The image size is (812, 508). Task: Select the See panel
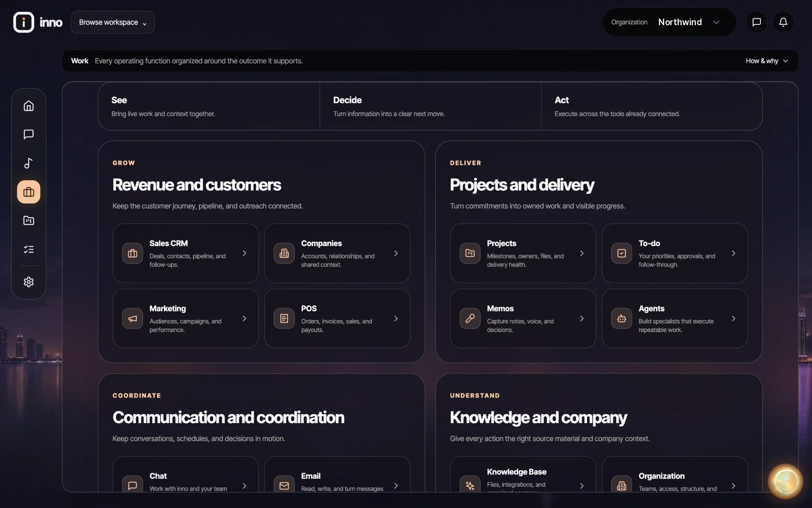pos(209,106)
